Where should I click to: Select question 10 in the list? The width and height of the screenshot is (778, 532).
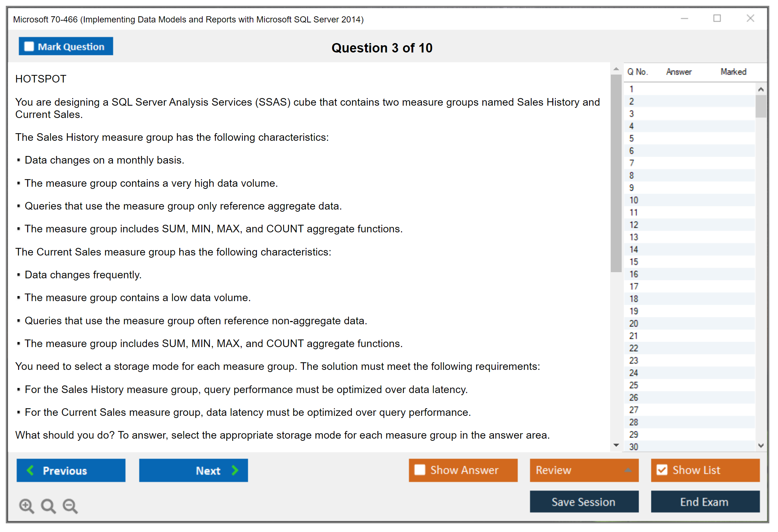634,200
